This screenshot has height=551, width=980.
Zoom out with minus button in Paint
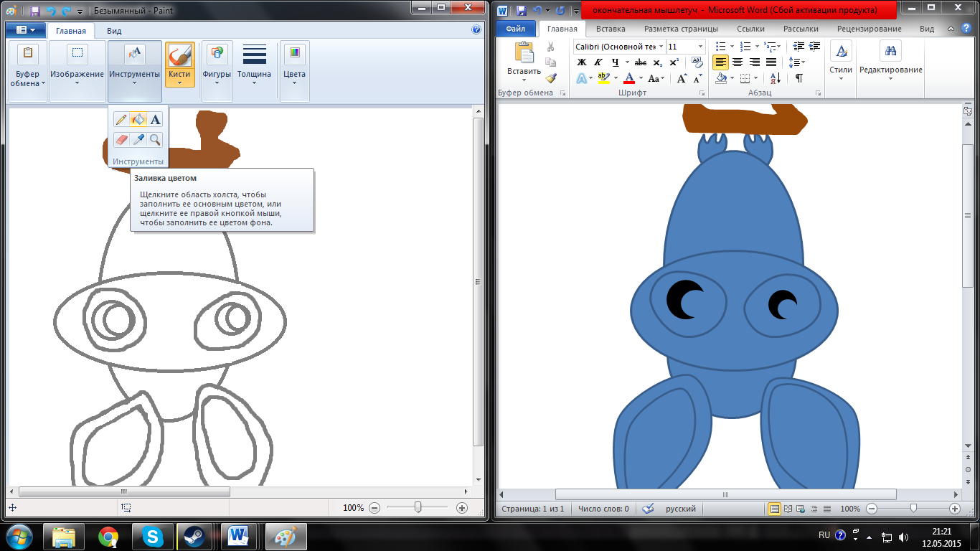374,508
